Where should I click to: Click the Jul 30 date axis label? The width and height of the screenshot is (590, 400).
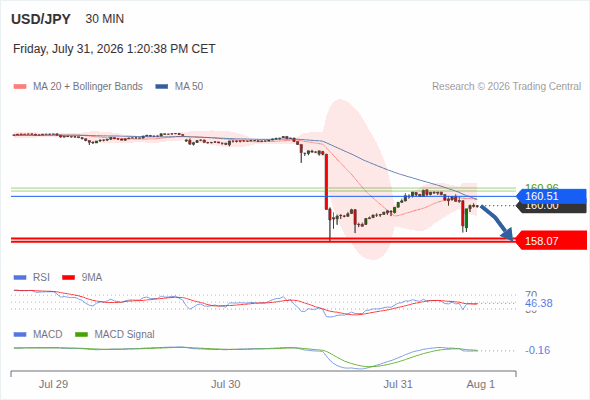point(225,384)
